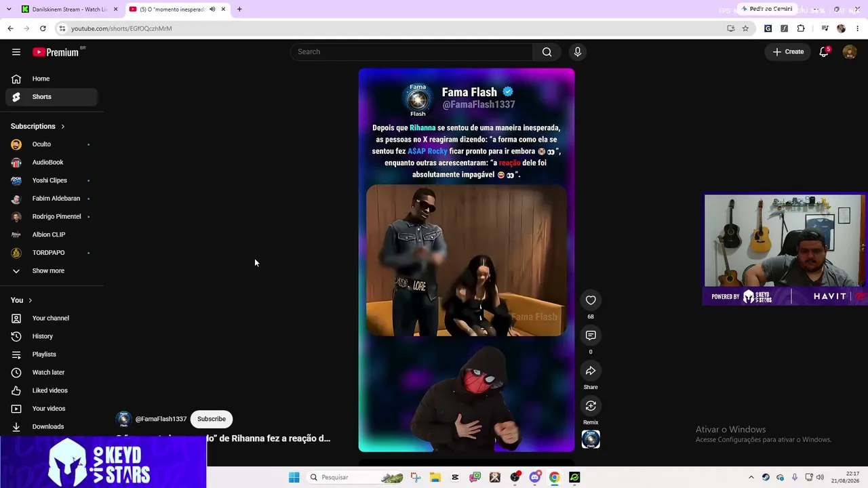Go back in browser history
This screenshot has width=868, height=488.
(x=10, y=28)
